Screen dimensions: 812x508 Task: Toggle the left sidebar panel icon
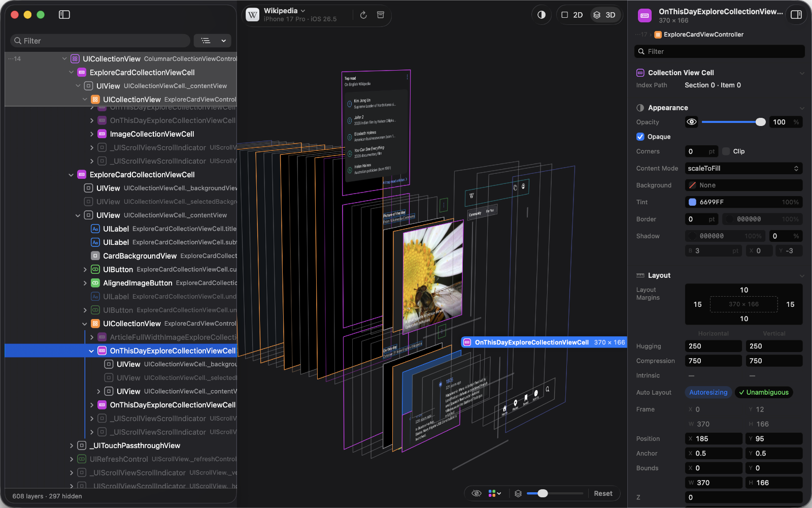pyautogui.click(x=64, y=15)
